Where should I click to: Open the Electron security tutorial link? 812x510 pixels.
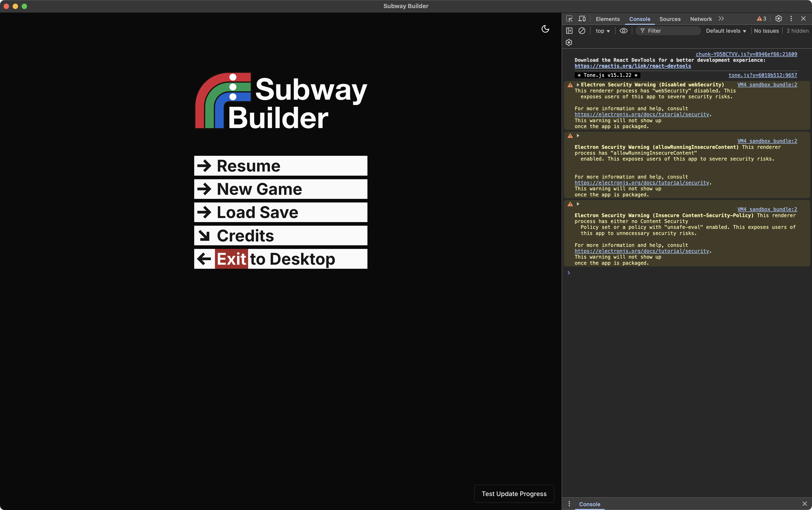(641, 114)
